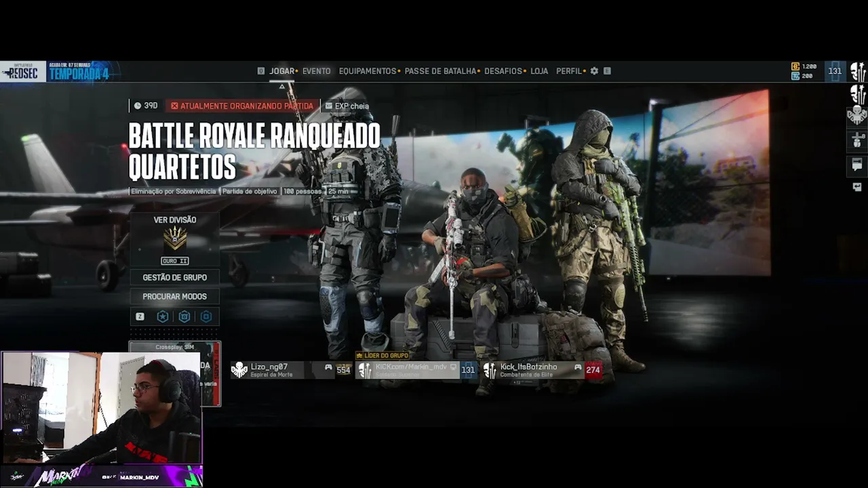Click the gold B currency icon
Image resolution: width=868 pixels, height=488 pixels.
click(x=795, y=66)
